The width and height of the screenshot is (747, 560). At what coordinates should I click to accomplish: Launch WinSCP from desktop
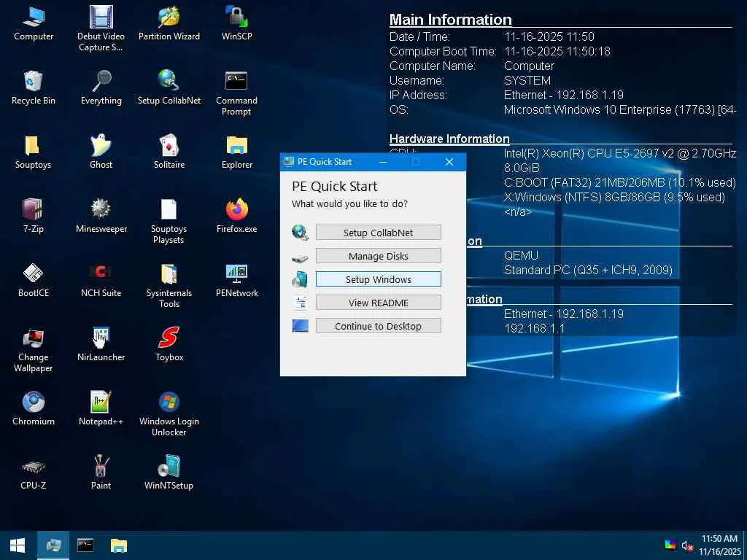(237, 24)
